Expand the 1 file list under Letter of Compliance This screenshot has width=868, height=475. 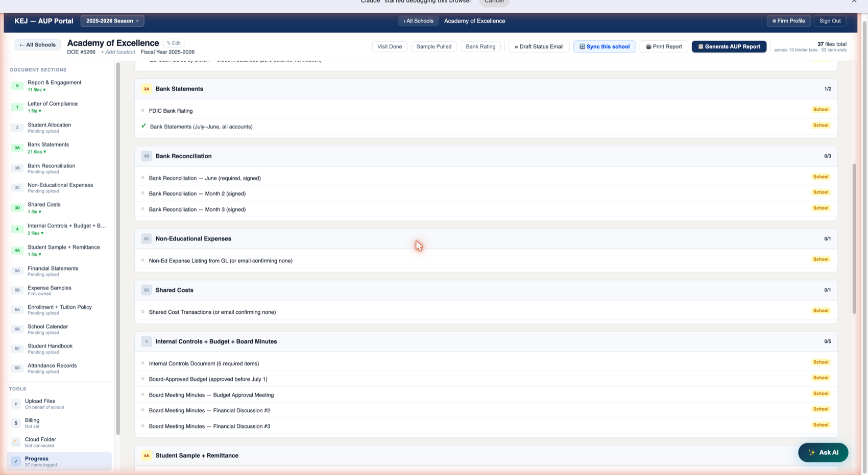[34, 111]
